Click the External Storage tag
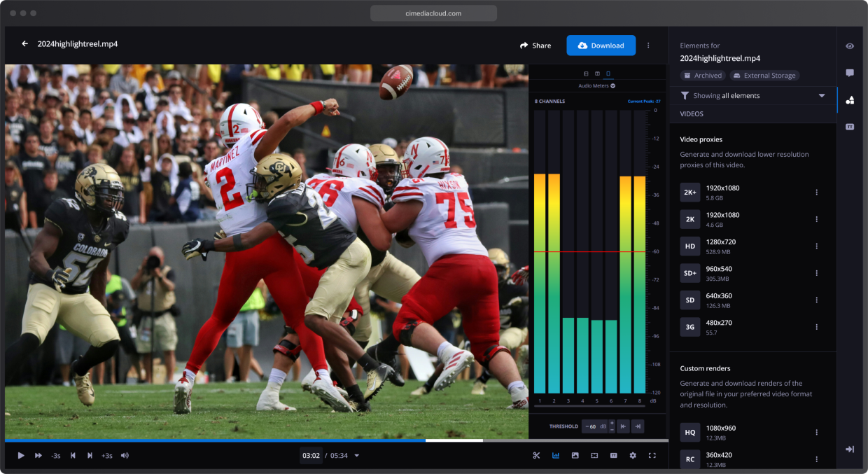This screenshot has width=868, height=474. [764, 76]
